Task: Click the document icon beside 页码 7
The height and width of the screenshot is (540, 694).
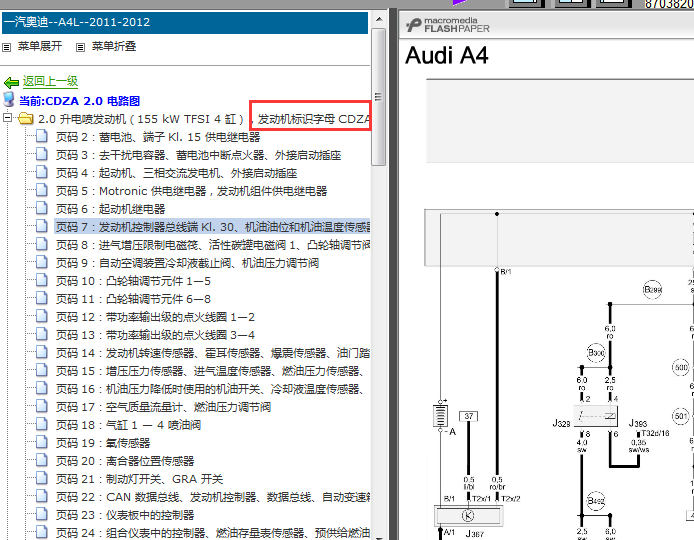Action: point(42,226)
